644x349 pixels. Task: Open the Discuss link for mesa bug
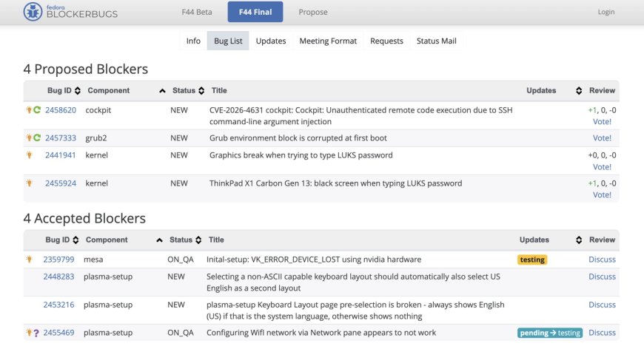(x=602, y=260)
